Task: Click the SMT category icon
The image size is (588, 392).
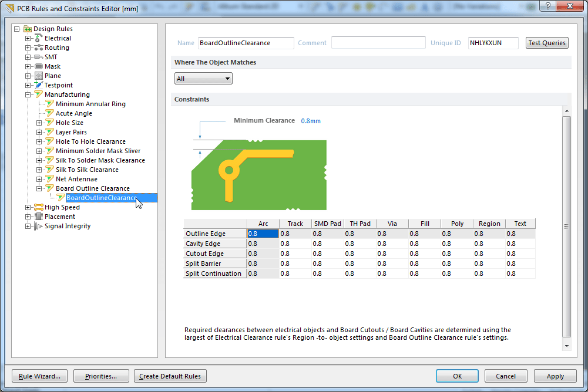Action: tap(38, 57)
